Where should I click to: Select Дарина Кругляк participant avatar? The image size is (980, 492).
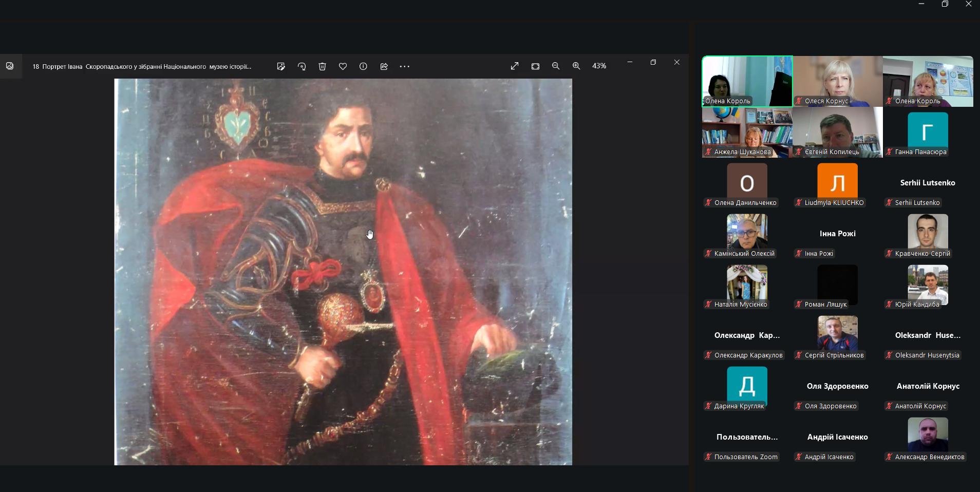point(747,385)
